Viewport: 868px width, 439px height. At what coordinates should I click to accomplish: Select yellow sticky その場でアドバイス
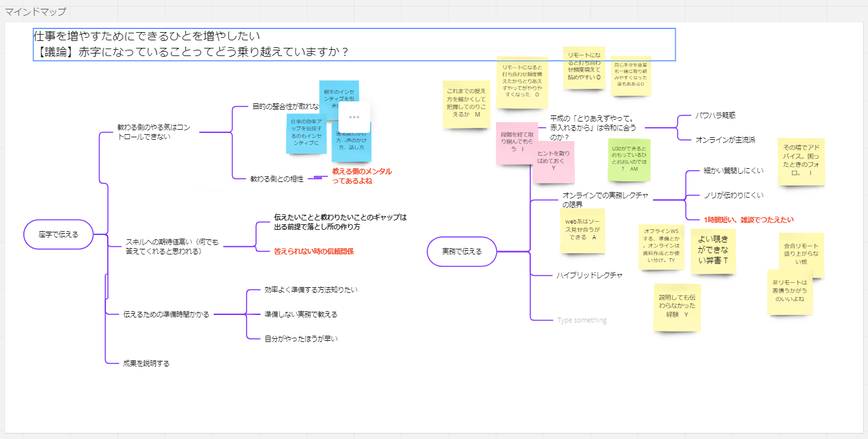801,162
